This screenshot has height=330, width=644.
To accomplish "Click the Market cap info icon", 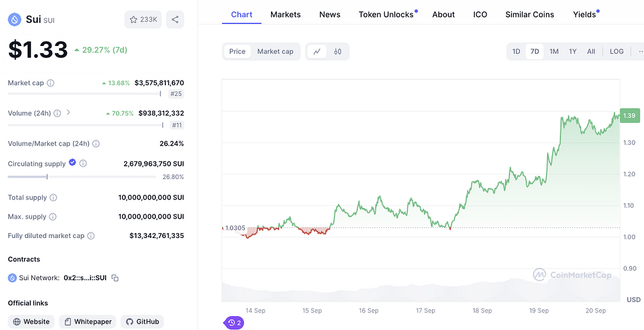I will point(51,83).
